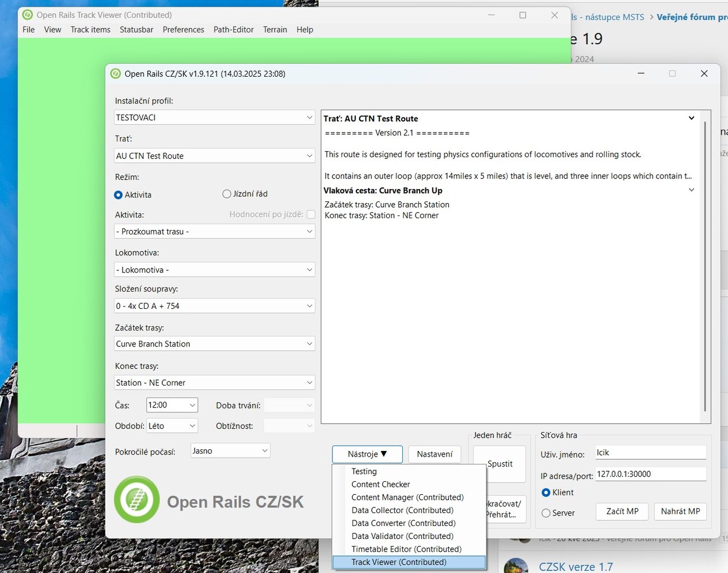Select the Klient radio button
This screenshot has width=728, height=573.
point(546,492)
